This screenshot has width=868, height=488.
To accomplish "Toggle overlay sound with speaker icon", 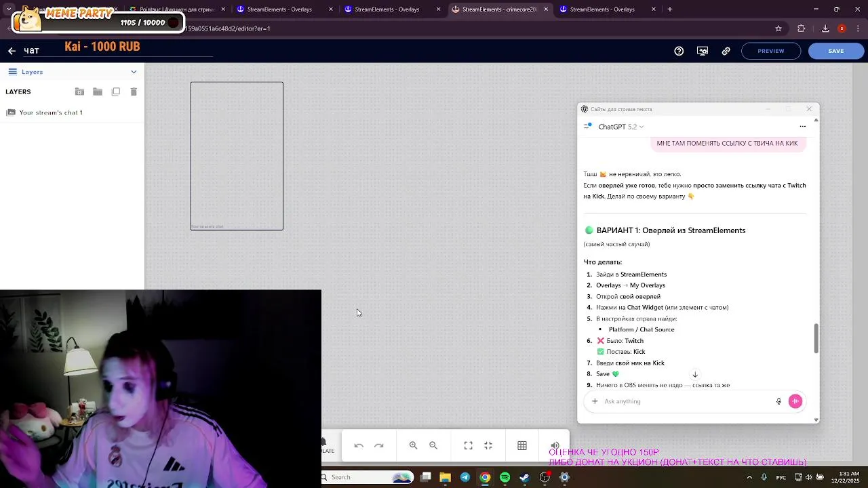I will click(555, 445).
